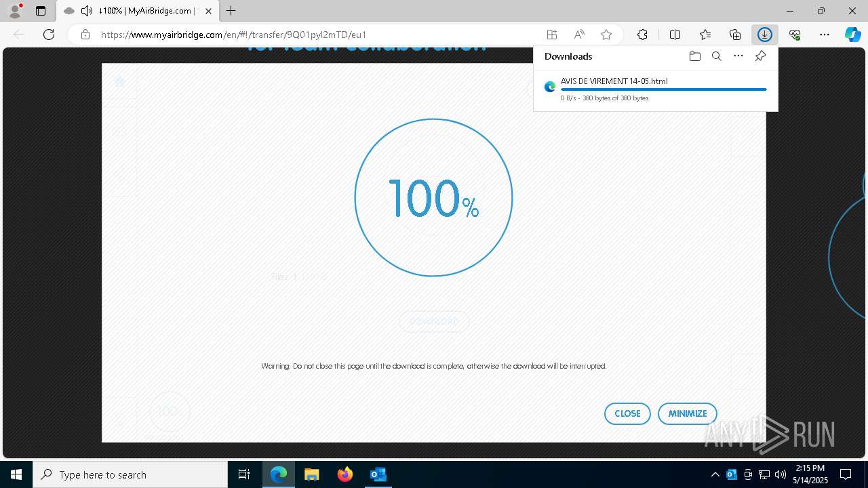Refresh the page

click(x=49, y=35)
